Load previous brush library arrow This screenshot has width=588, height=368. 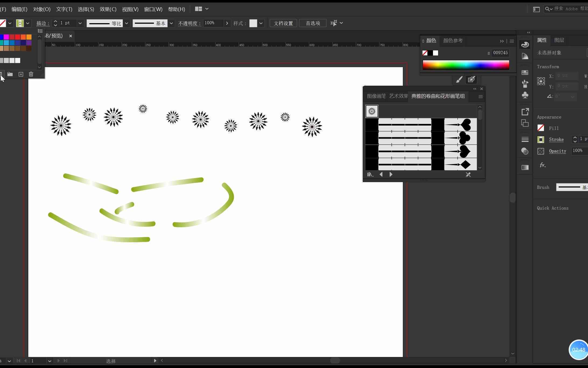point(381,175)
